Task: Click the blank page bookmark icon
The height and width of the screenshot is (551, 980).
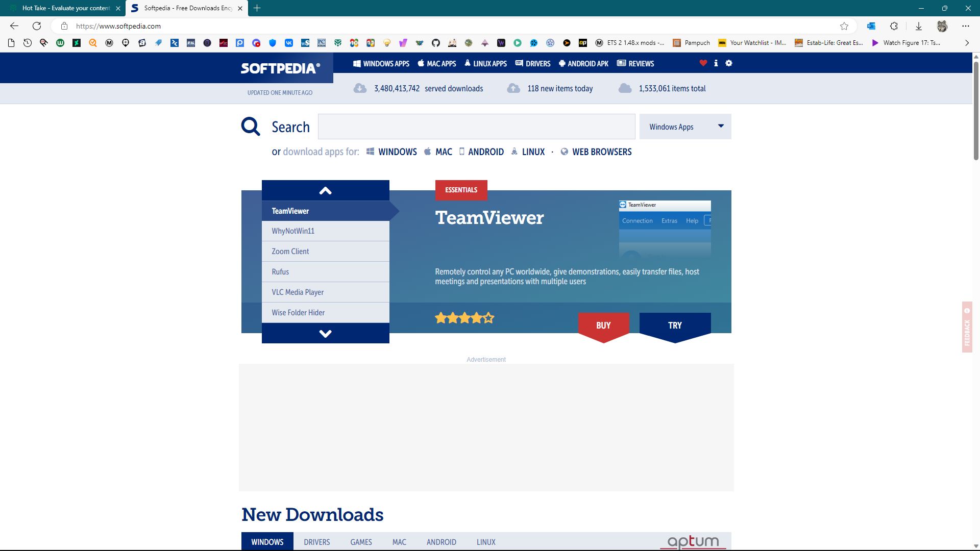Action: [11, 43]
